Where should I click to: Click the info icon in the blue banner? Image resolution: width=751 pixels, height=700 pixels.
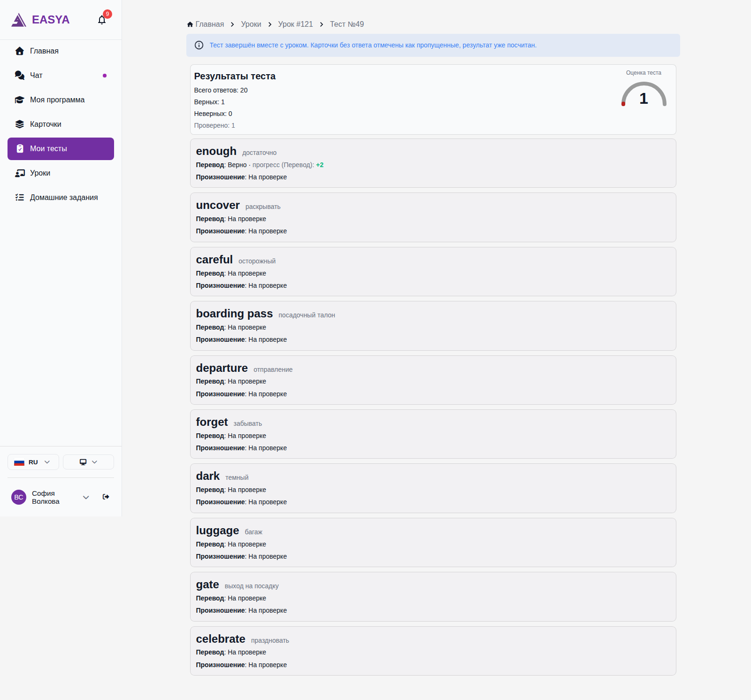click(199, 45)
